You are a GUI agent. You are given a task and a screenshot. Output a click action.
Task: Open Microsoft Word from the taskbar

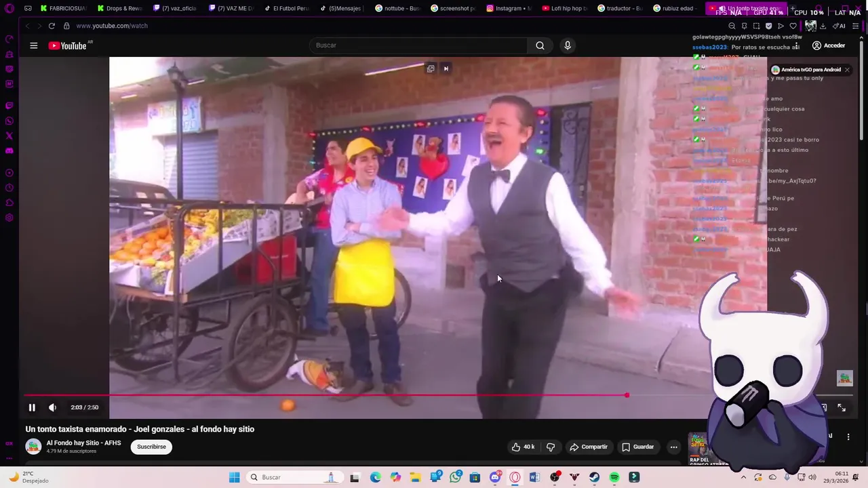(534, 477)
